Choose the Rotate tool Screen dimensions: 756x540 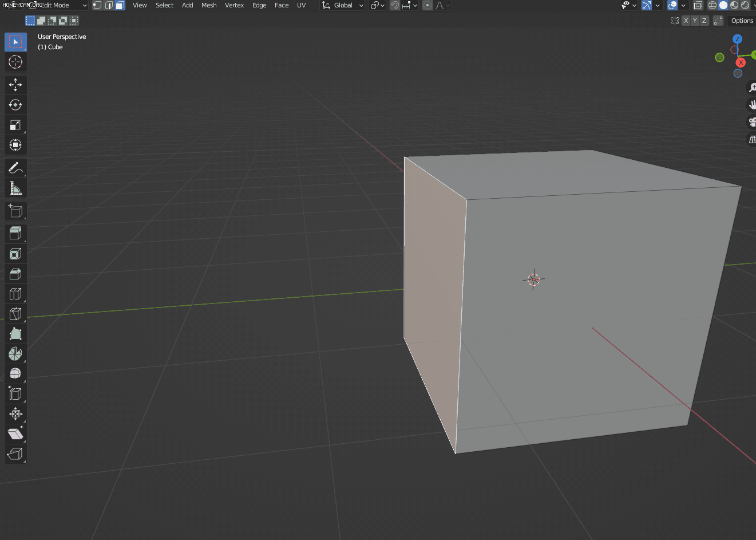coord(15,105)
